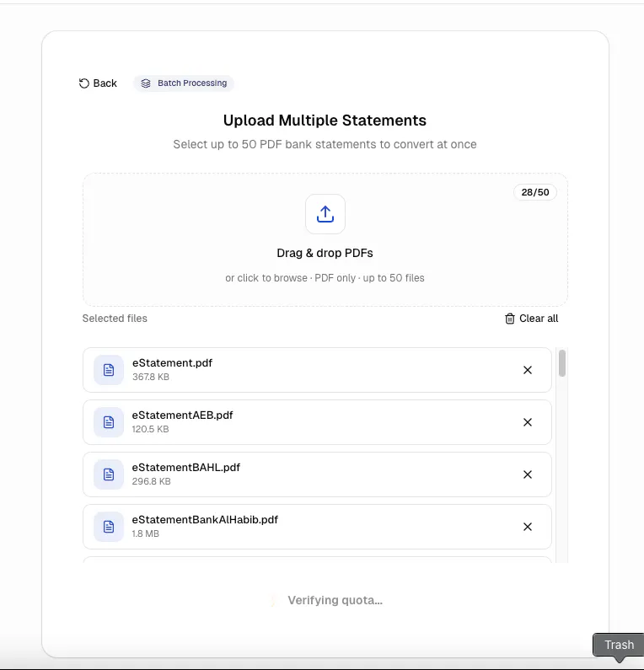Click the 'Select up to 50 PDF' subtitle
This screenshot has width=644, height=670.
(x=325, y=144)
